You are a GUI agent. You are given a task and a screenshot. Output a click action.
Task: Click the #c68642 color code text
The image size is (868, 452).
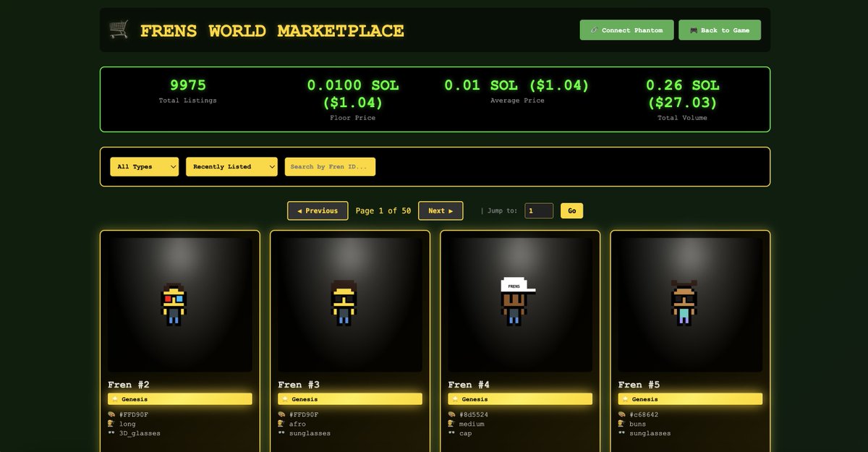(644, 414)
